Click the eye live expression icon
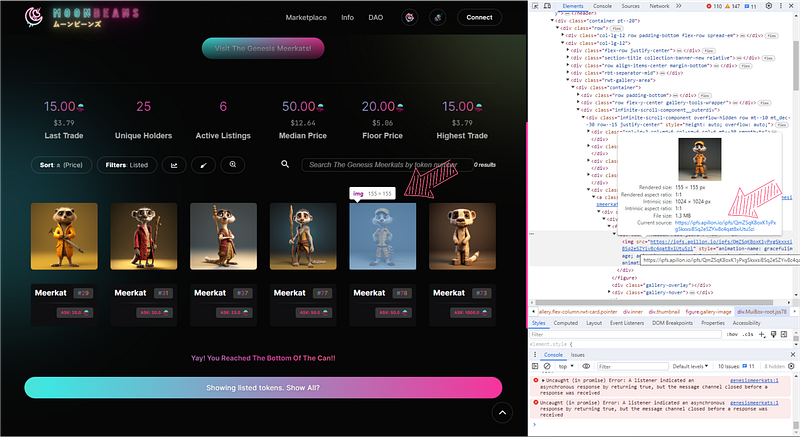Image resolution: width=800 pixels, height=437 pixels. [x=586, y=366]
